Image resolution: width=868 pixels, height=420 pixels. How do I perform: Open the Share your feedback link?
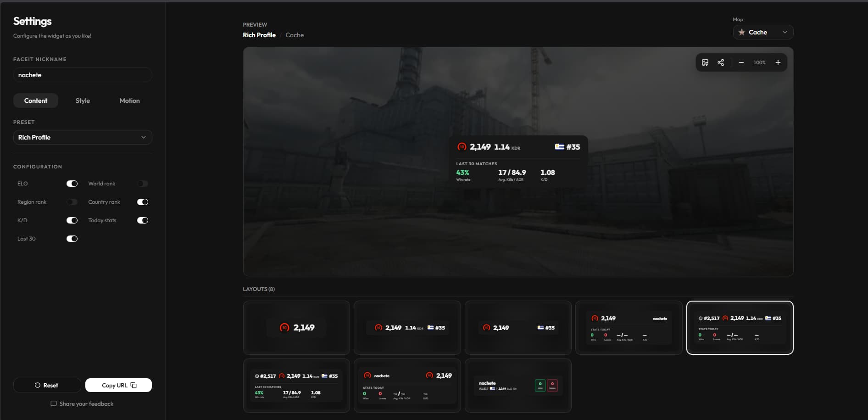coord(82,403)
